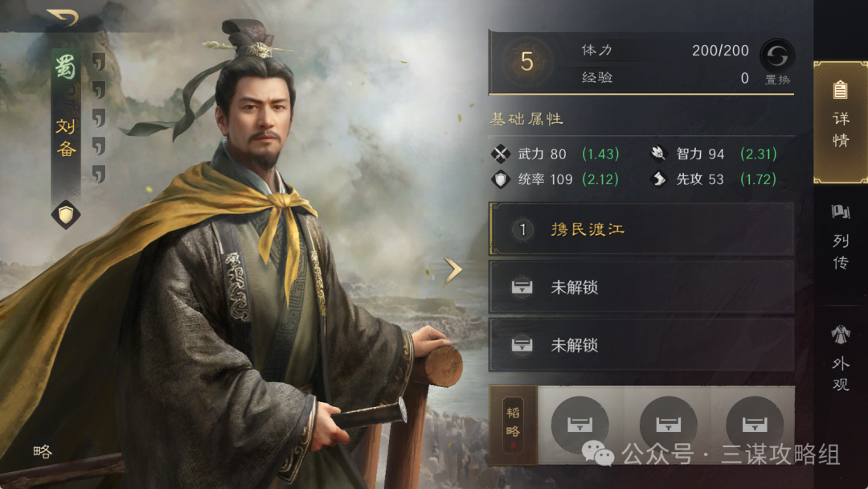Click the back arrow icon
The height and width of the screenshot is (489, 868).
coord(63,18)
